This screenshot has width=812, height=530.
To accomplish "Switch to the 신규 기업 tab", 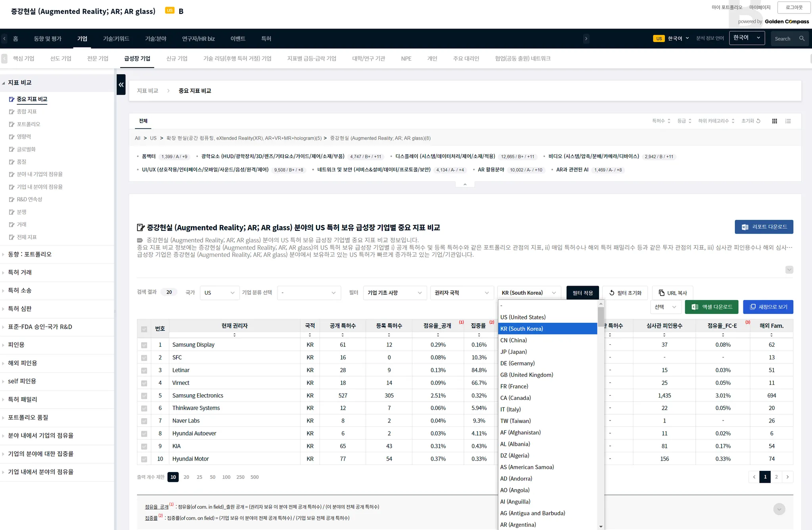I will [x=176, y=58].
